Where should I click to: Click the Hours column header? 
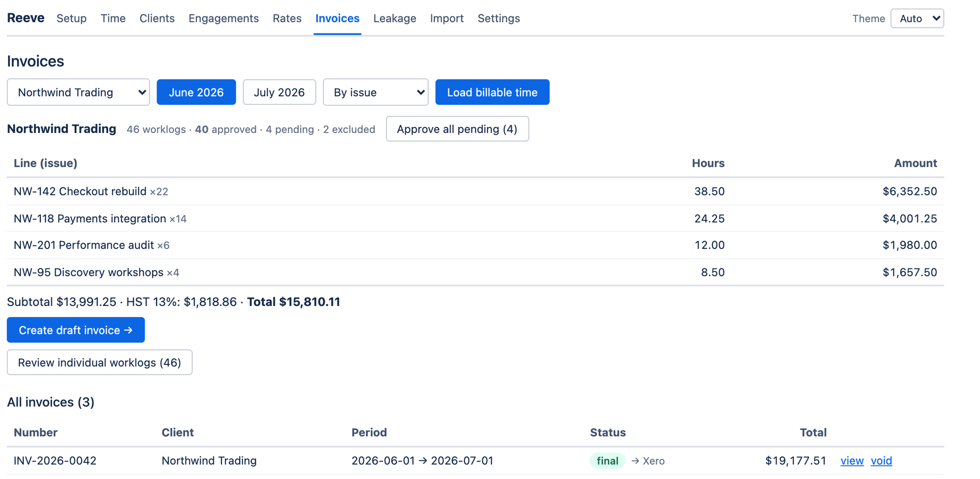pos(708,163)
